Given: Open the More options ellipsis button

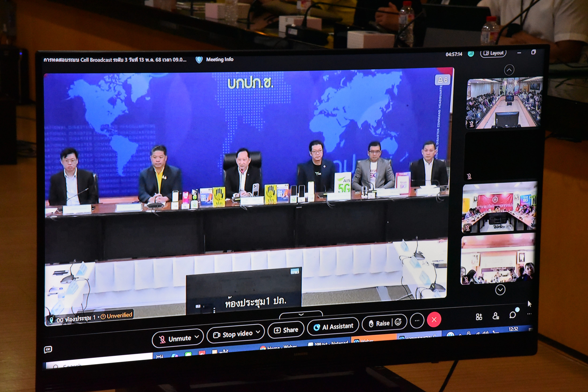Looking at the screenshot, I should coord(417,320).
